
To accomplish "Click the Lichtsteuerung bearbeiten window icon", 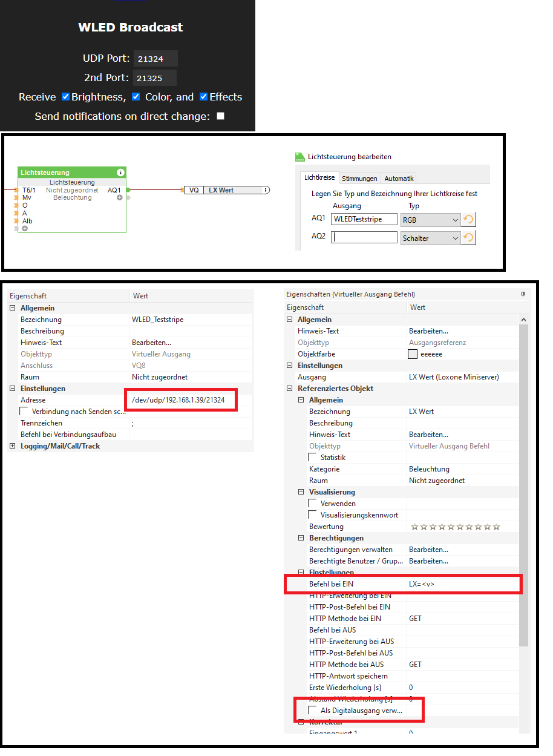I will [x=299, y=157].
